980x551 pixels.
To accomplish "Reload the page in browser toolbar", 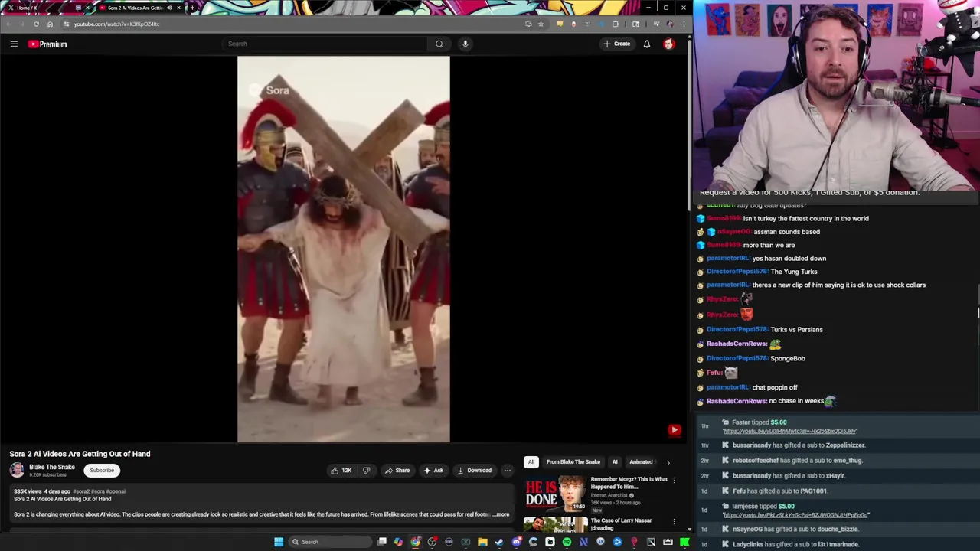I will pos(36,24).
